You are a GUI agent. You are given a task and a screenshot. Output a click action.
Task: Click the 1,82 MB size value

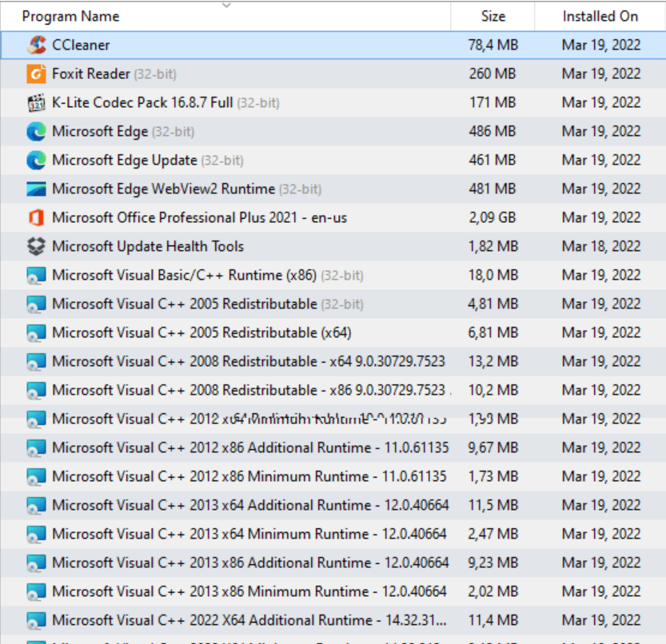pos(493,247)
